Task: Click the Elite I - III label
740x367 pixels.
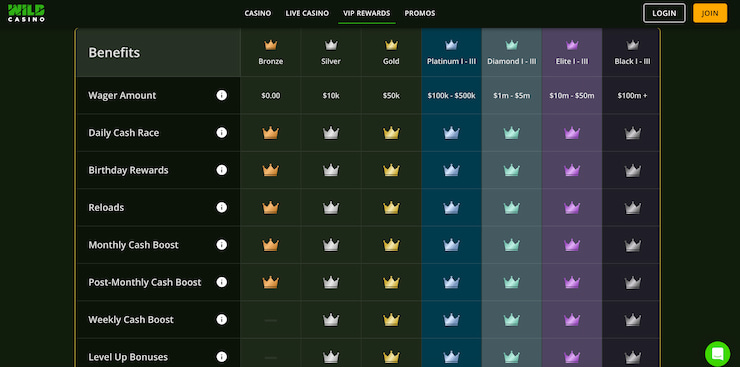Action: [572, 61]
